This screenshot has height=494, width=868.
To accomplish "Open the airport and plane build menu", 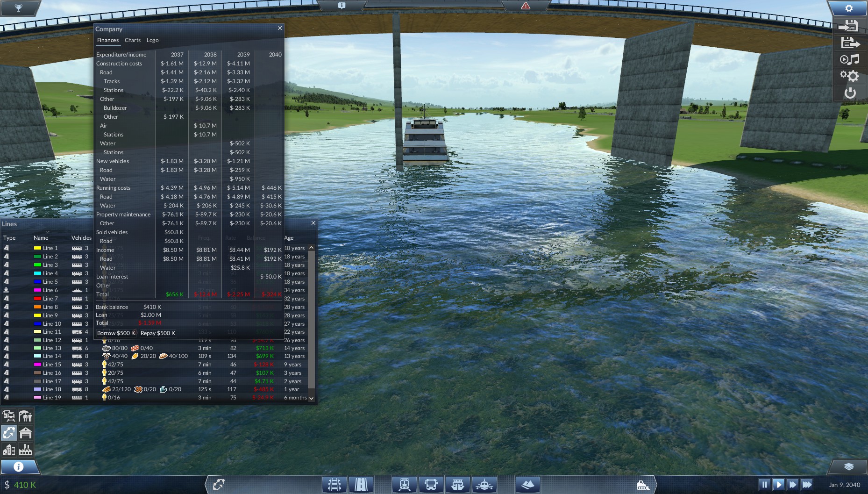I will 484,485.
